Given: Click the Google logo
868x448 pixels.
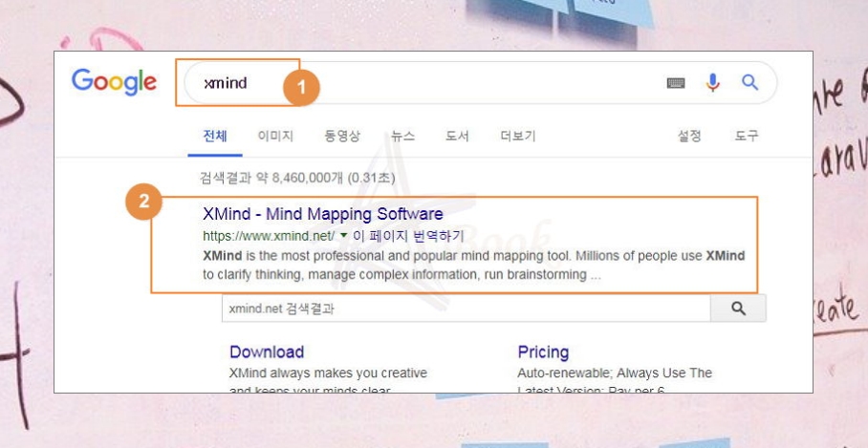Looking at the screenshot, I should tap(114, 82).
